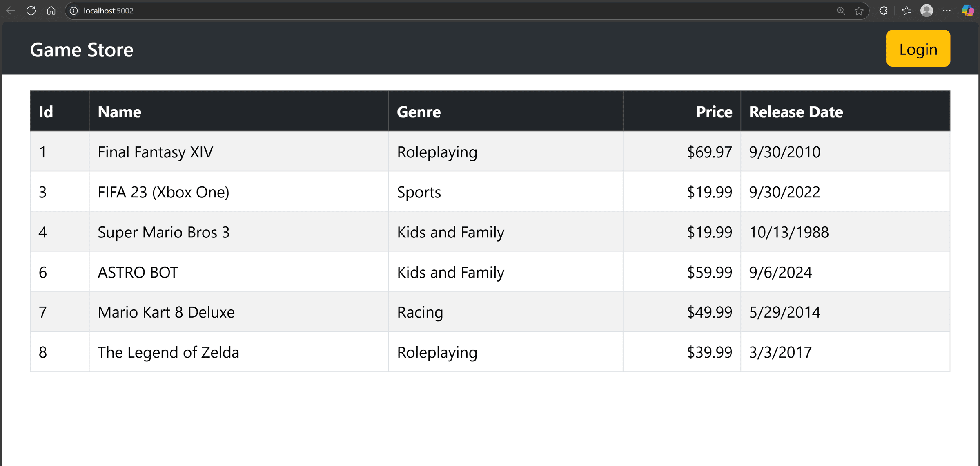Reload the page with refresh icon

pyautogui.click(x=31, y=11)
